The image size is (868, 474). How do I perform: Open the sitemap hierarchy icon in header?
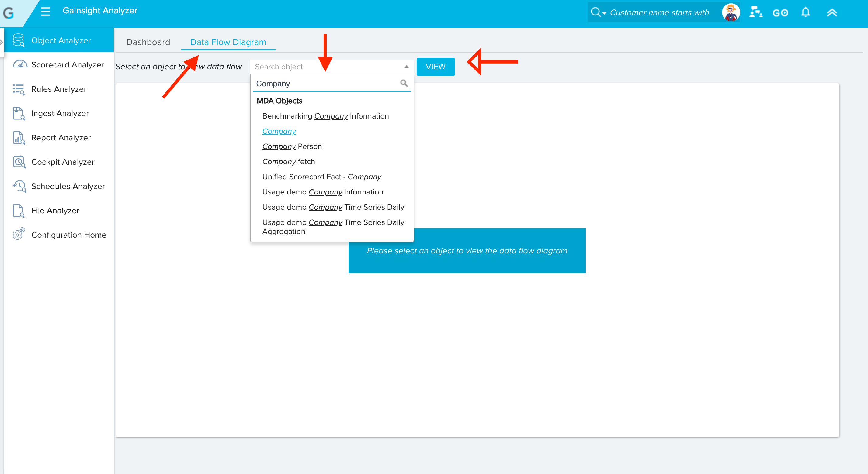(756, 12)
